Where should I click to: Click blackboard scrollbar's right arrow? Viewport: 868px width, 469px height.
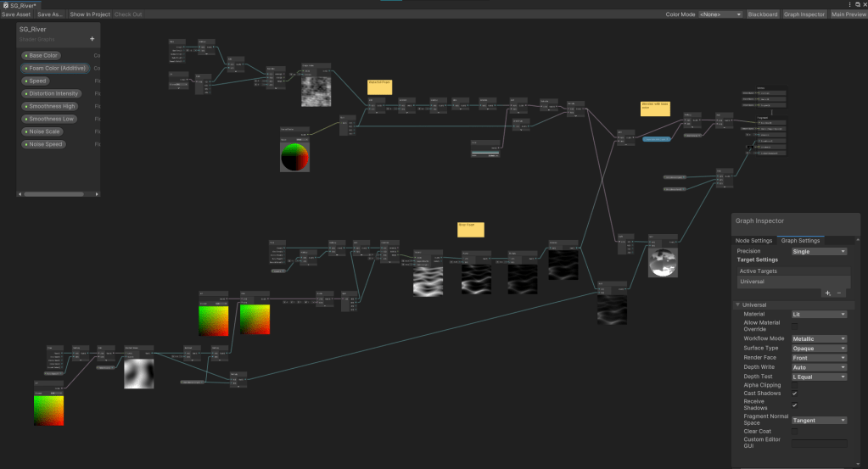(x=95, y=194)
